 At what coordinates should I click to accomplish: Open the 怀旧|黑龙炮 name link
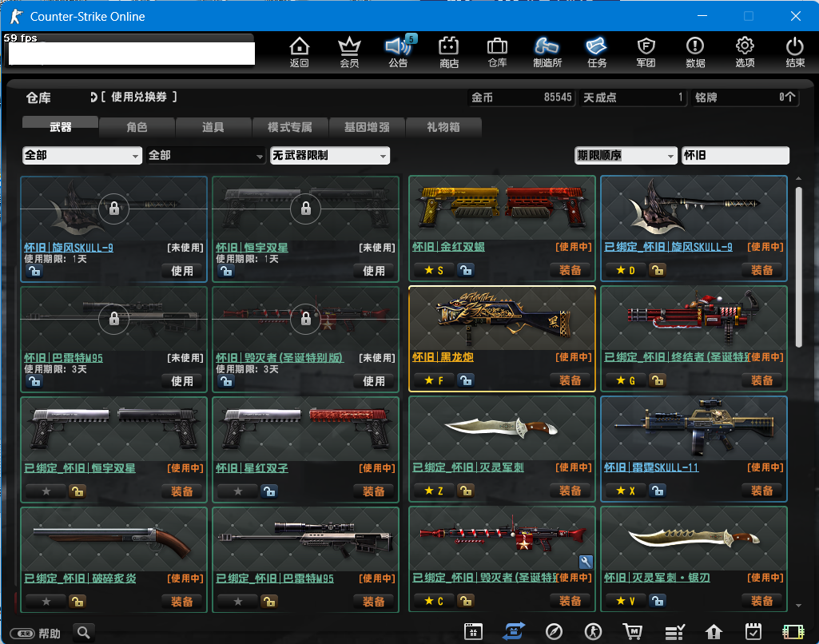443,357
